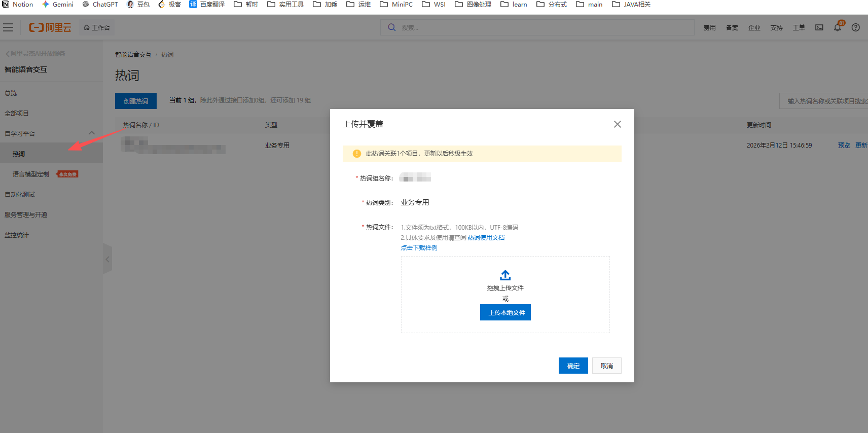The width and height of the screenshot is (868, 433).
Task: Click 预览 in the hotword row
Action: tap(844, 146)
